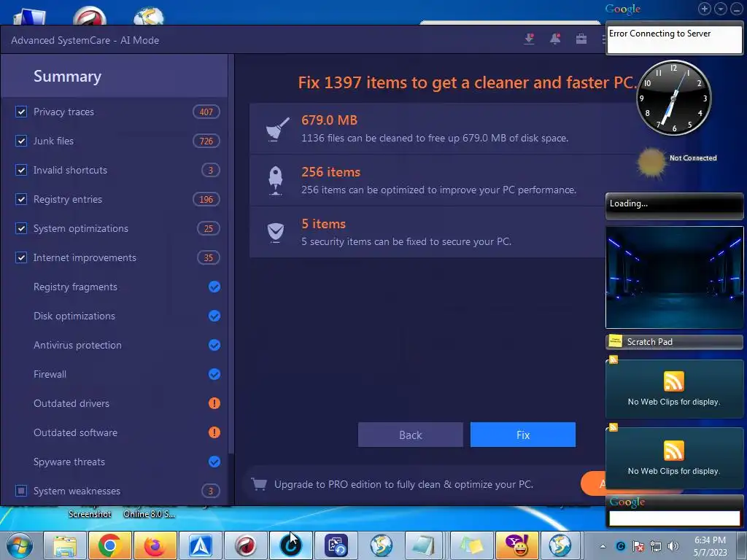The width and height of the screenshot is (747, 560).
Task: Uncheck the Privacy traces checkbox
Action: coord(21,112)
